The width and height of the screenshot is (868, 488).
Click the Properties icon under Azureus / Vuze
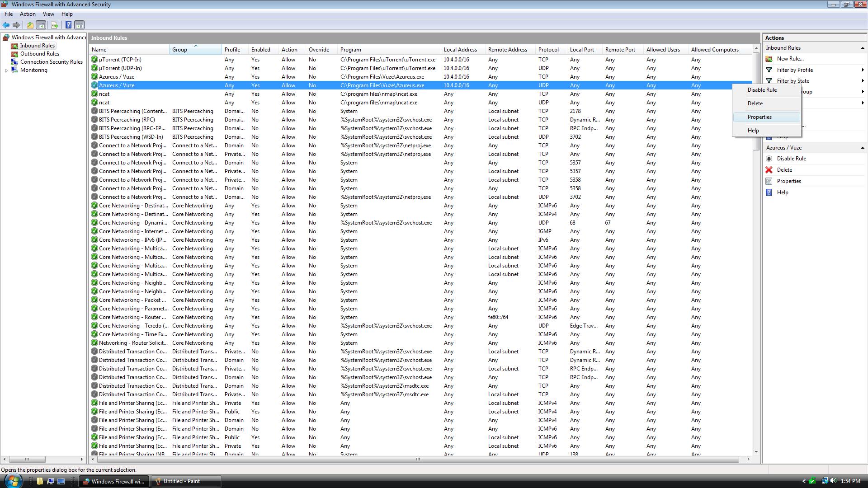[x=769, y=181]
